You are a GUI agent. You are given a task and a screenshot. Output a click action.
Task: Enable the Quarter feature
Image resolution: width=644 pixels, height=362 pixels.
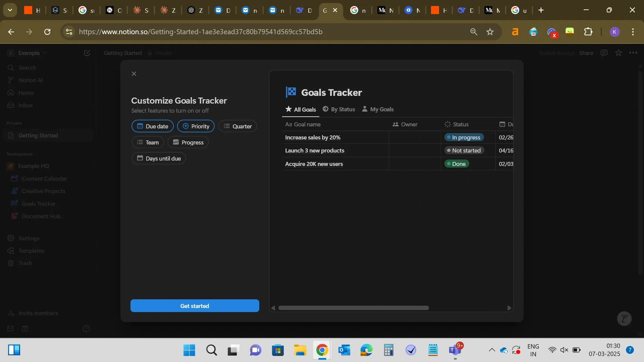(237, 126)
